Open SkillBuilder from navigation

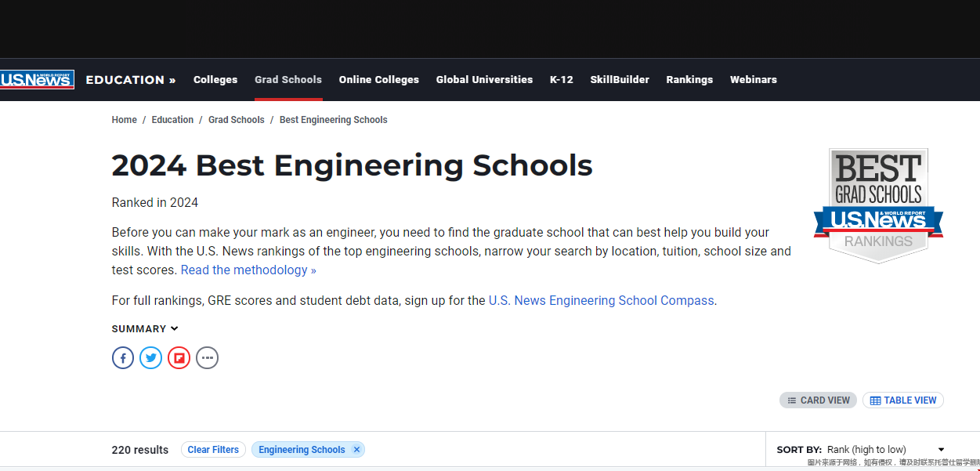click(x=620, y=79)
